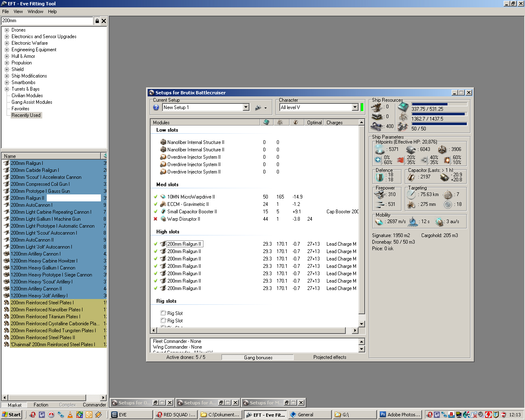Open the Window menu
The width and height of the screenshot is (525, 420).
35,11
